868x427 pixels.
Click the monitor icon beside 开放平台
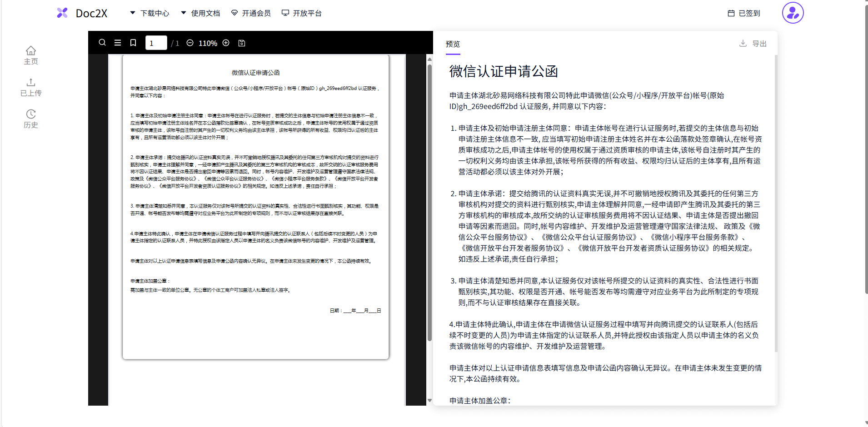point(285,13)
